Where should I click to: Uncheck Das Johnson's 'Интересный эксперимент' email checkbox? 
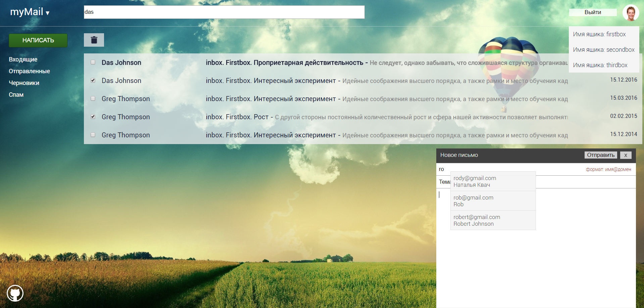click(93, 80)
